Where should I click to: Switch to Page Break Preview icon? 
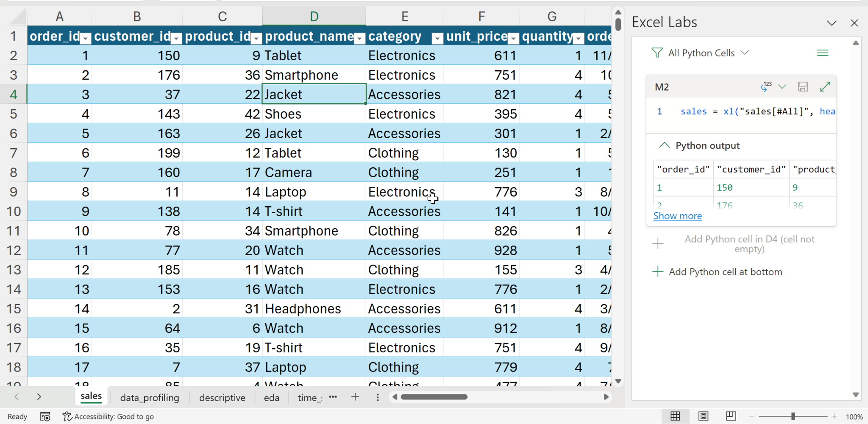click(x=731, y=416)
